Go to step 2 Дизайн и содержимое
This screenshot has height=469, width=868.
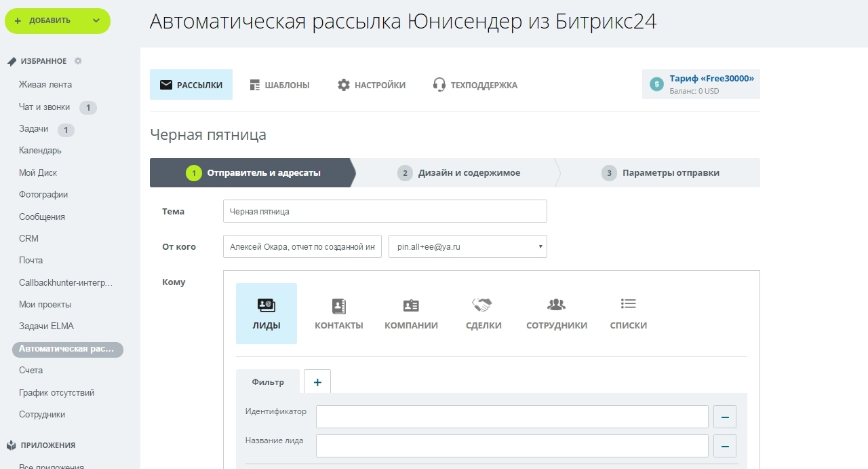pos(460,173)
